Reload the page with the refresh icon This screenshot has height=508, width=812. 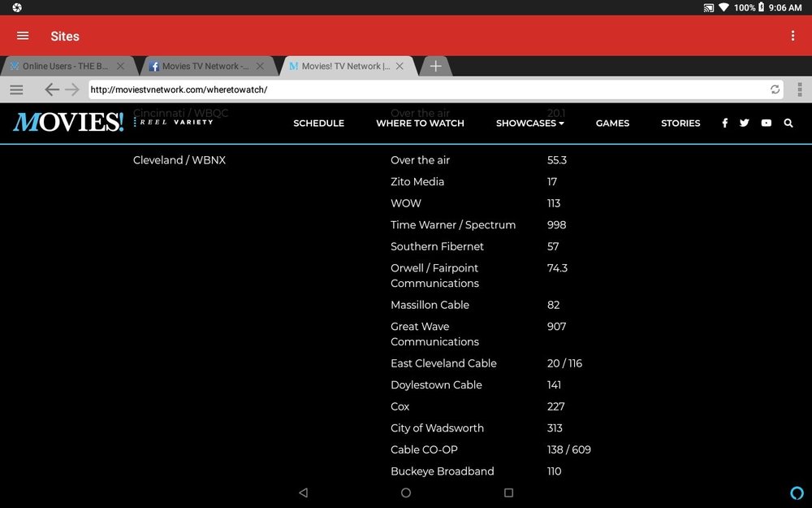pyautogui.click(x=775, y=89)
